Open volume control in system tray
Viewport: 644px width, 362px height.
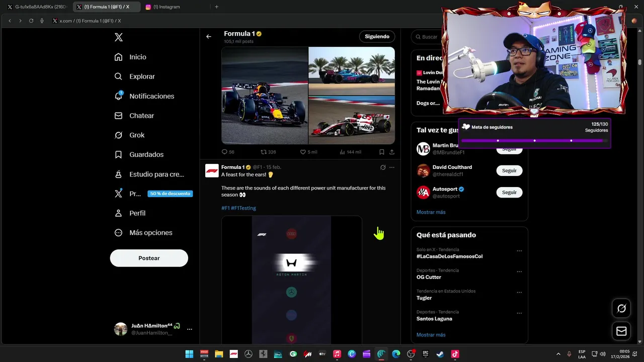(x=603, y=354)
